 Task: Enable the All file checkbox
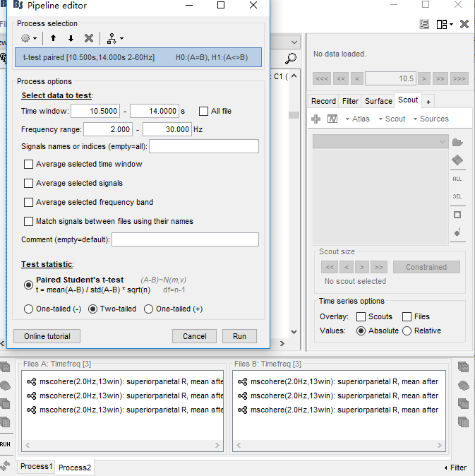tap(203, 111)
